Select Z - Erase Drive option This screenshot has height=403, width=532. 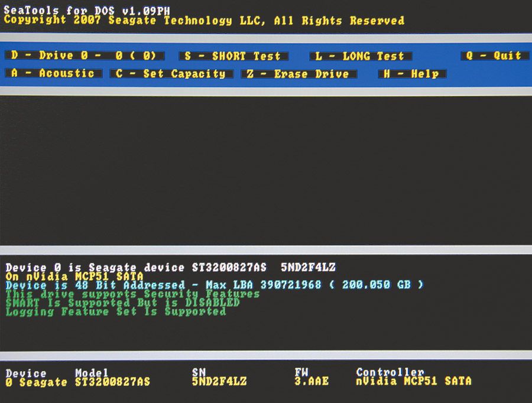pyautogui.click(x=299, y=74)
